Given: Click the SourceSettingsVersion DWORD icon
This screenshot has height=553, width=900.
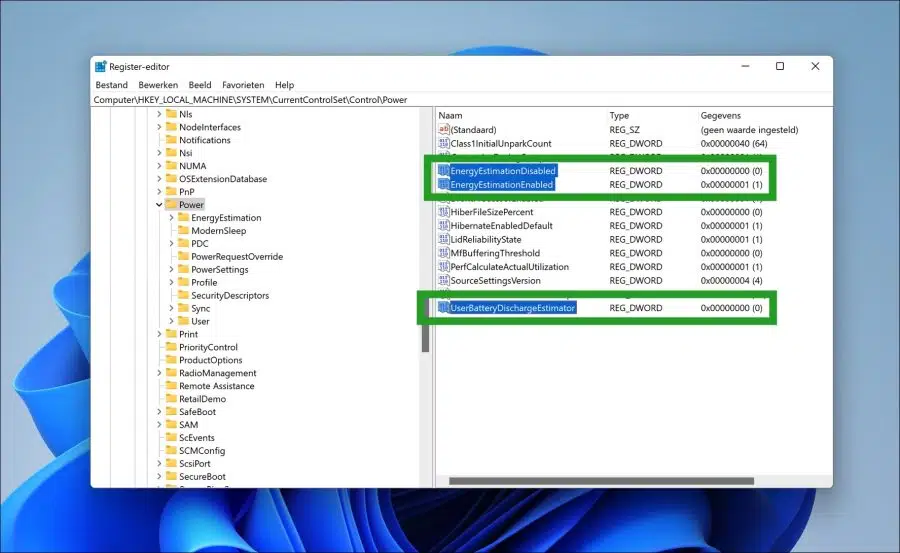Looking at the screenshot, I should tap(444, 281).
